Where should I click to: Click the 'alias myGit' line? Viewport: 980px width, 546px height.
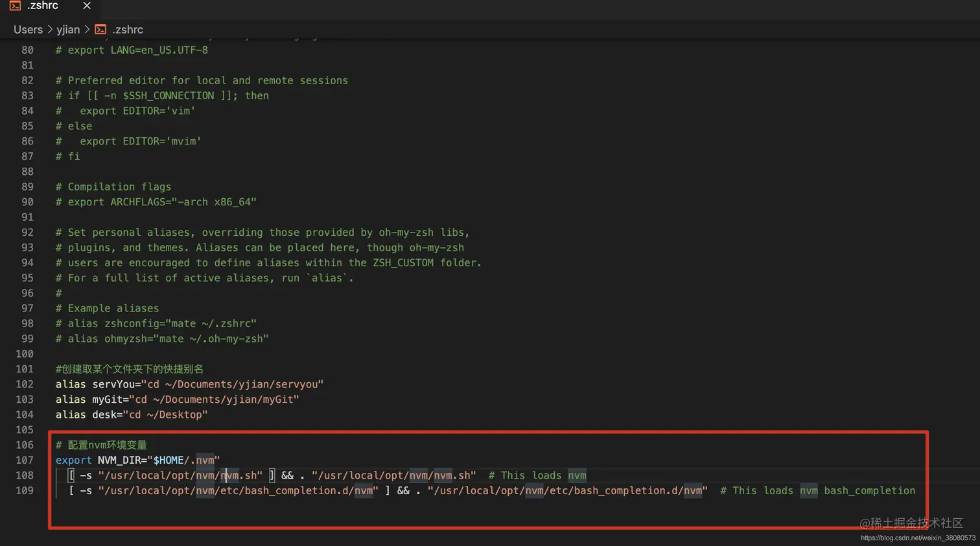[178, 400]
